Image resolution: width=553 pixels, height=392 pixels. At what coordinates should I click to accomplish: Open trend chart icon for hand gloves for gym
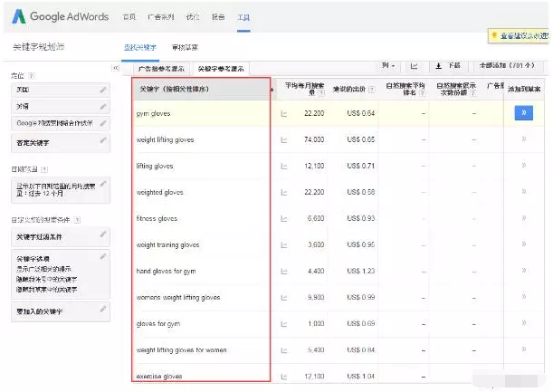[x=283, y=271]
